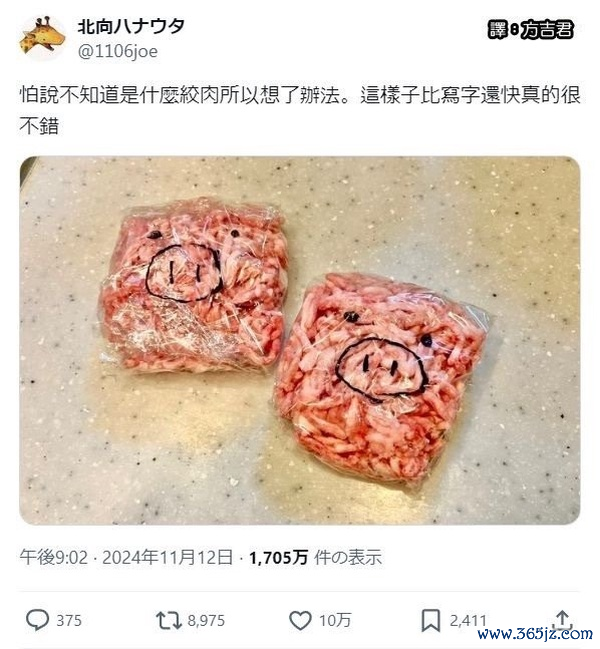The image size is (600, 649).
Task: Click the tweet text about 絞肉
Action: [300, 110]
